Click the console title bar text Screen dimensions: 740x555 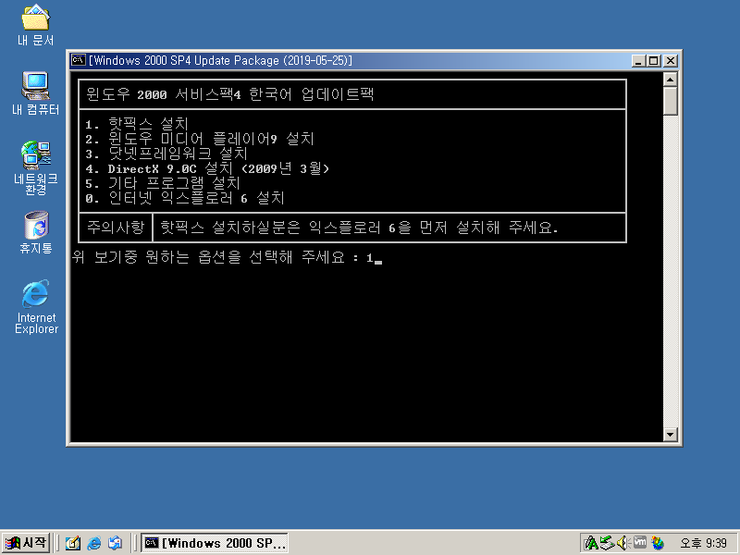[x=220, y=60]
